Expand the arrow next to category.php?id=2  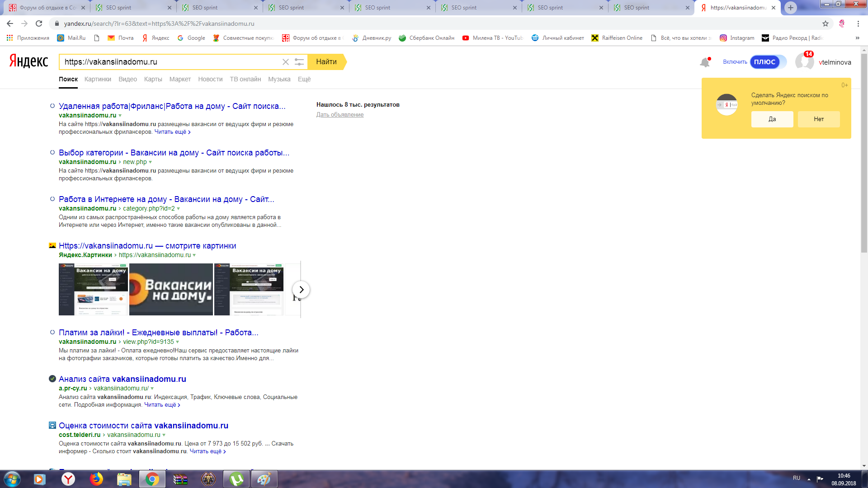click(x=179, y=209)
